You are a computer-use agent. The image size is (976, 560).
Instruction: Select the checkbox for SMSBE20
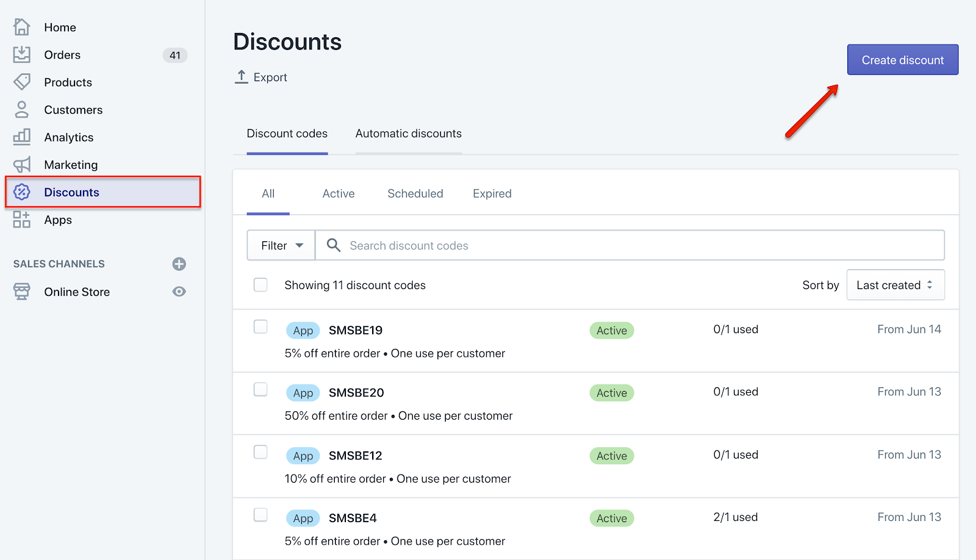(260, 389)
